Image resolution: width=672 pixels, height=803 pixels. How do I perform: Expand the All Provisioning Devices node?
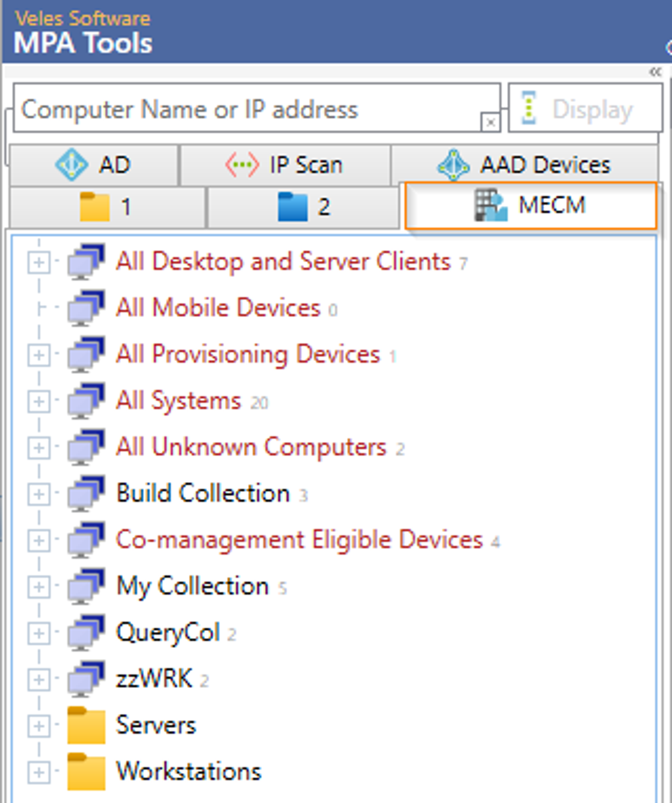click(39, 355)
